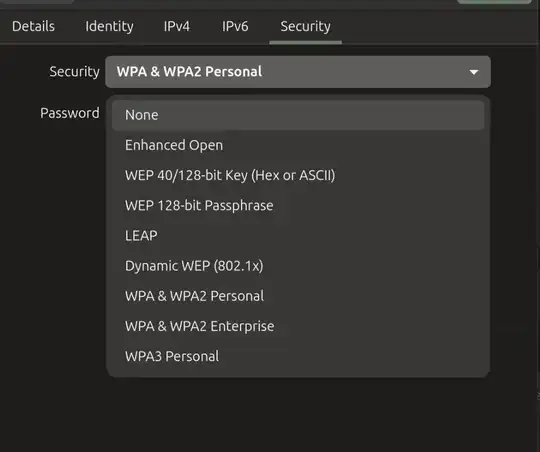Open the Identity tab

109,27
